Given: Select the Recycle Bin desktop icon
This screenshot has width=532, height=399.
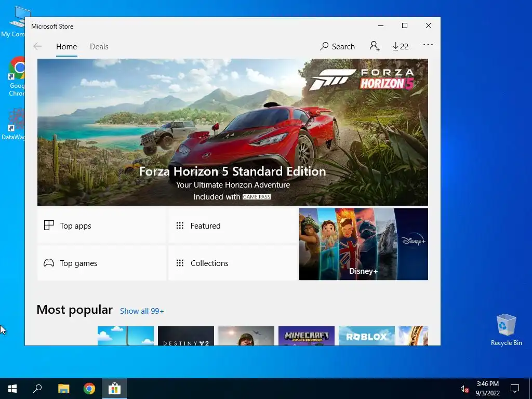Looking at the screenshot, I should click(506, 330).
